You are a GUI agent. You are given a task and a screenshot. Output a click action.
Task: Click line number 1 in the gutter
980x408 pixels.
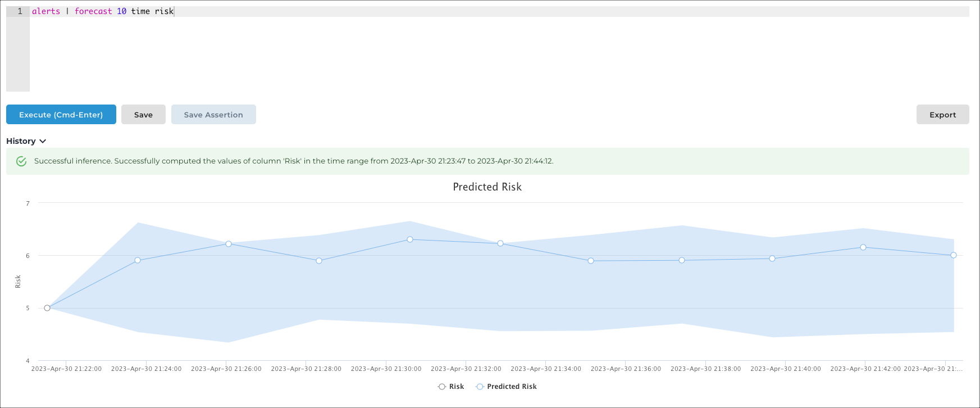(20, 11)
